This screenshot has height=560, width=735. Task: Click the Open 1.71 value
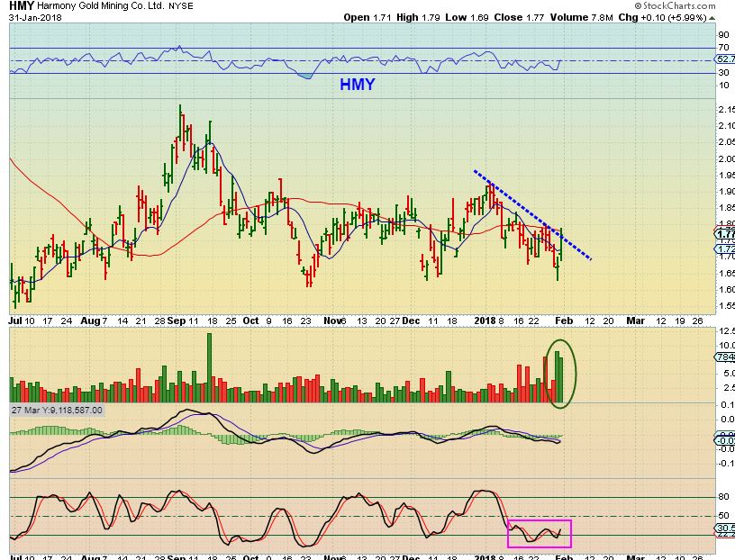pyautogui.click(x=367, y=17)
